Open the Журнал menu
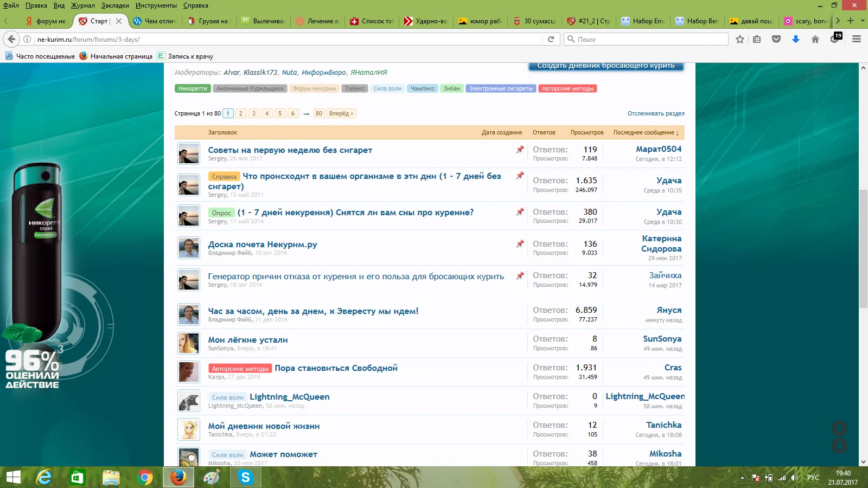Viewport: 868px width, 488px height. click(x=83, y=5)
